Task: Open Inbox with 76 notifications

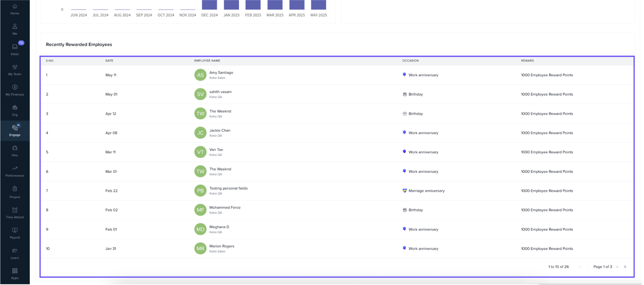Action: (15, 47)
